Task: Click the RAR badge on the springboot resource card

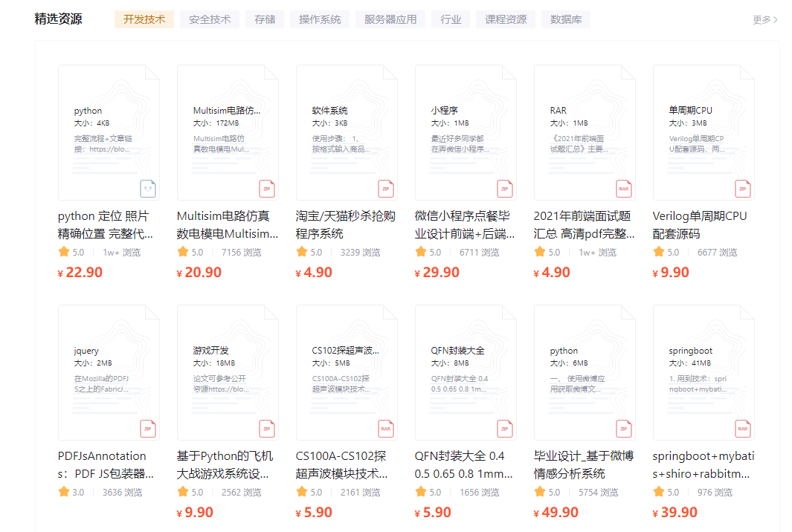Action: click(742, 429)
